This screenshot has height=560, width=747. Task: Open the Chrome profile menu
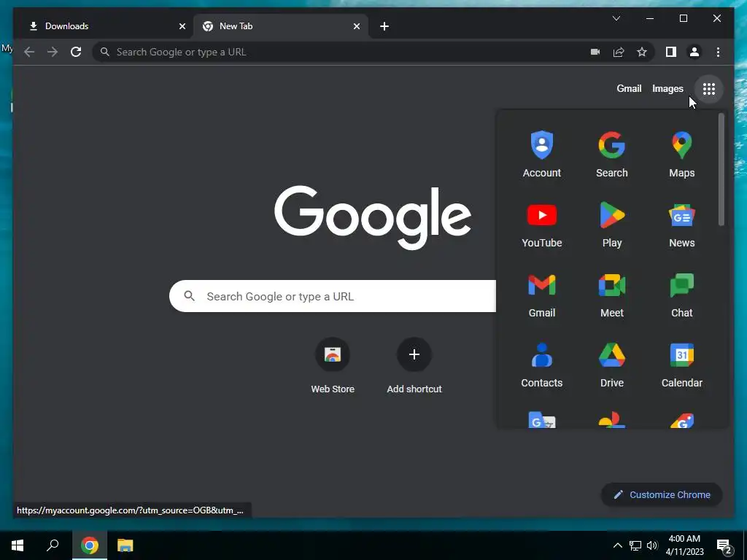click(694, 52)
